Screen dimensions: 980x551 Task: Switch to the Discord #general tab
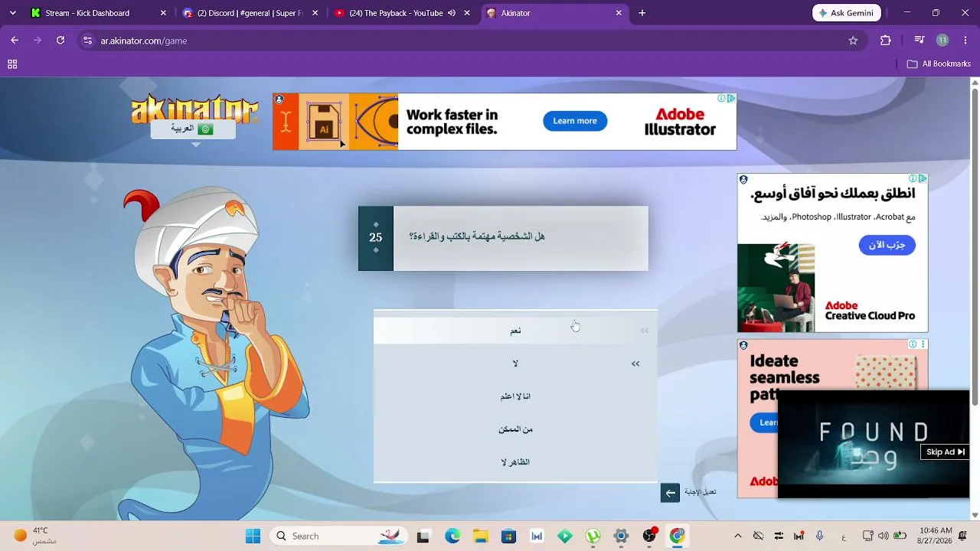click(x=250, y=13)
